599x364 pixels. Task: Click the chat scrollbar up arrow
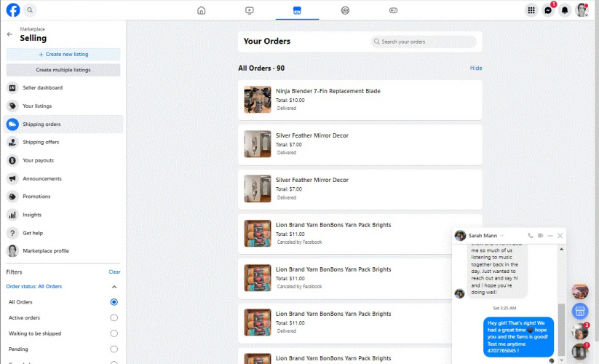[x=561, y=249]
